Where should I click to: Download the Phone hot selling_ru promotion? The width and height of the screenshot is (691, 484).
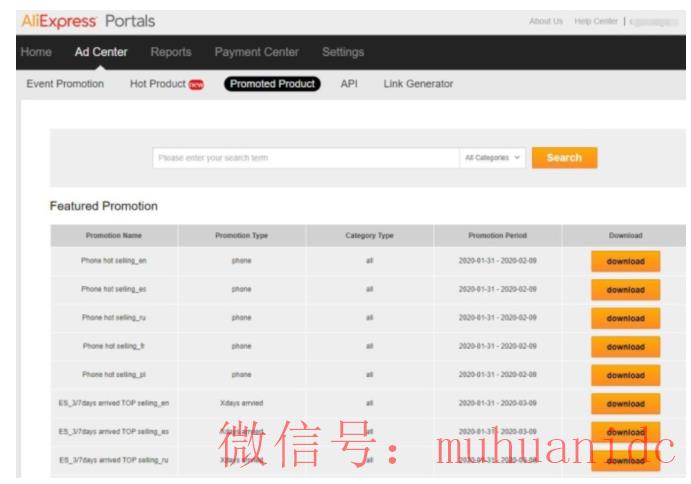tap(625, 318)
